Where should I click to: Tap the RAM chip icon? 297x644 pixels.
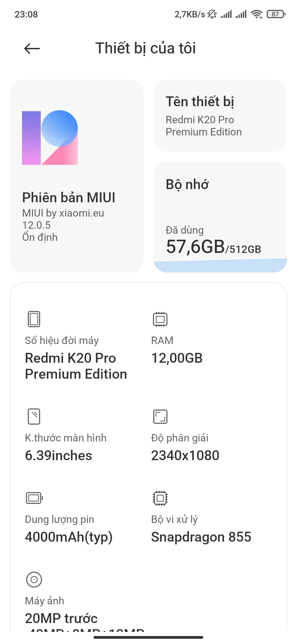click(160, 319)
